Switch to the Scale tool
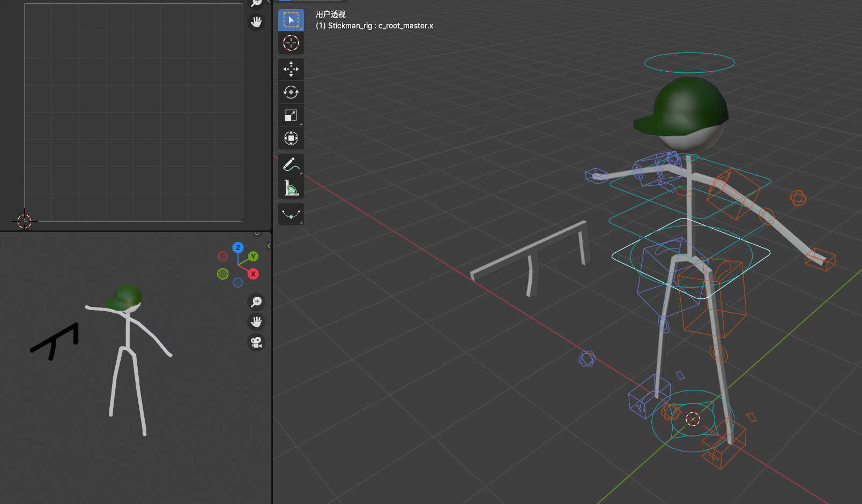Viewport: 862px width, 504px height. 291,115
